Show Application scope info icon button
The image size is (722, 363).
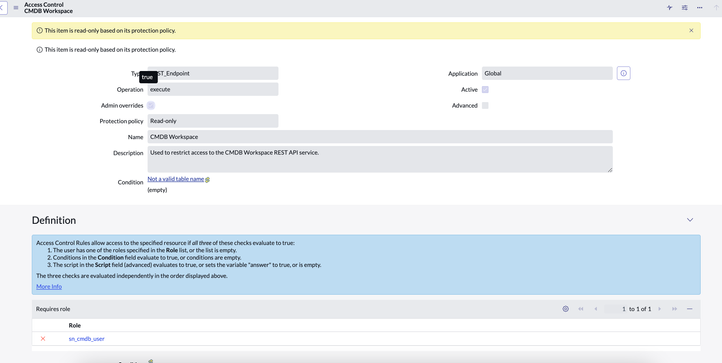(x=623, y=73)
